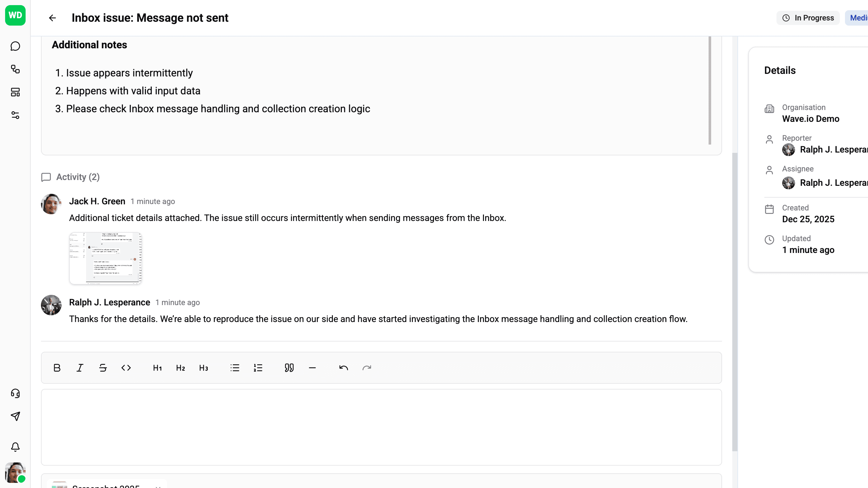Open the sliders settings icon in the sidebar
Image resolution: width=868 pixels, height=488 pixels.
click(x=15, y=115)
